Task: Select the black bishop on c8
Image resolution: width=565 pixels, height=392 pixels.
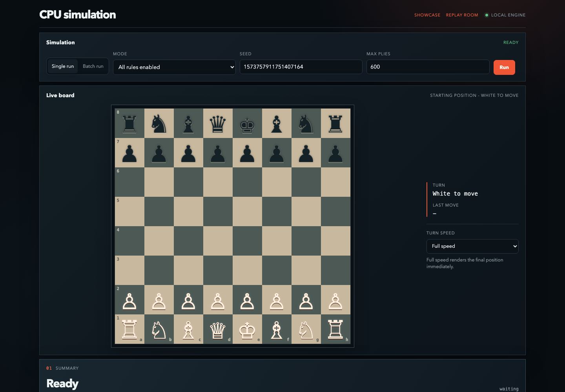Action: tap(188, 123)
